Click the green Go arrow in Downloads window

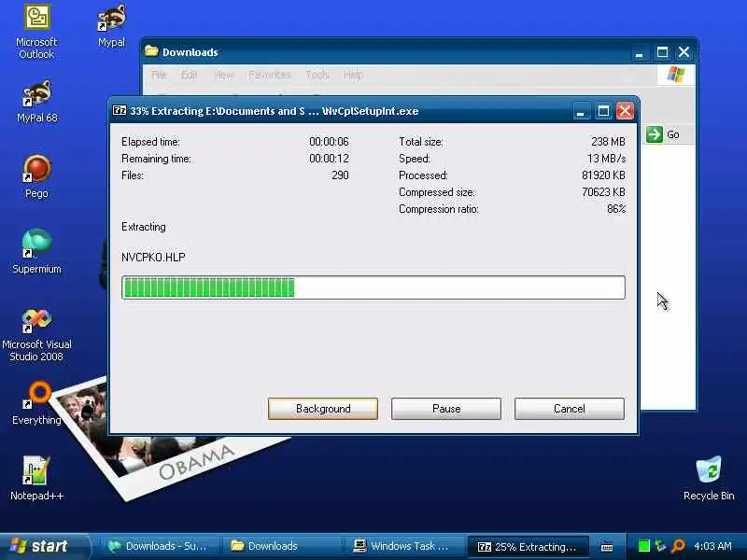655,134
